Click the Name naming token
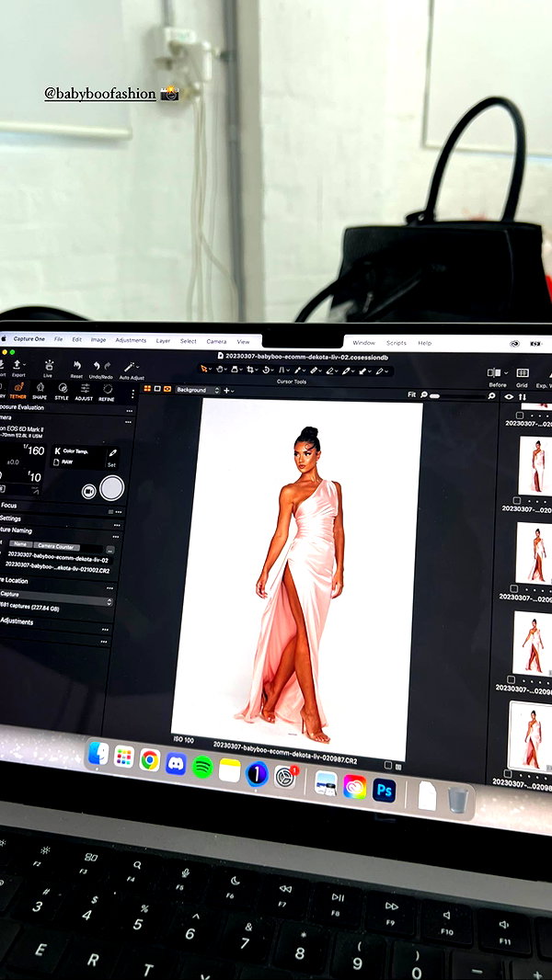 click(x=20, y=544)
